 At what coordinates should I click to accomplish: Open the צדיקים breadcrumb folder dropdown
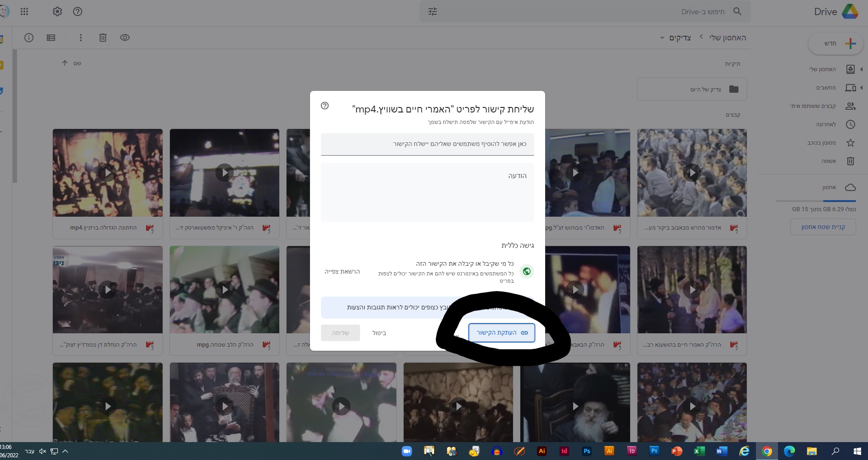[676, 38]
